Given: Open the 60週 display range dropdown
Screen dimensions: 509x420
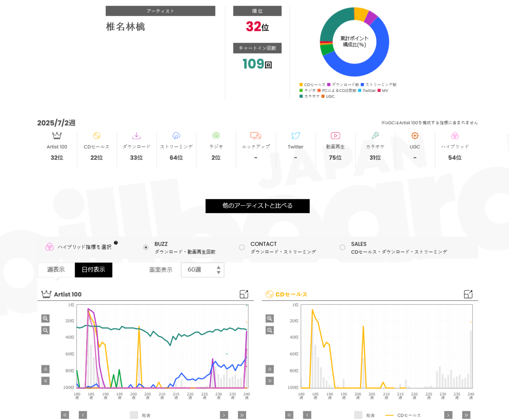Looking at the screenshot, I should coord(202,270).
